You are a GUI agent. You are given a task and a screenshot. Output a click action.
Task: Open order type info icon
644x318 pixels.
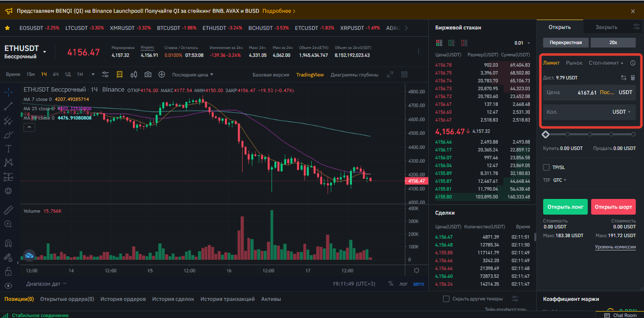click(x=633, y=63)
